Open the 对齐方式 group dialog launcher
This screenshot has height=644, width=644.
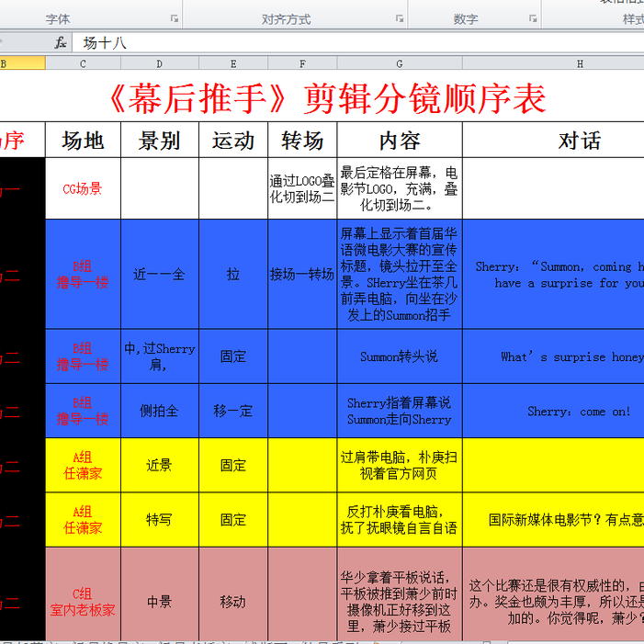point(400,18)
